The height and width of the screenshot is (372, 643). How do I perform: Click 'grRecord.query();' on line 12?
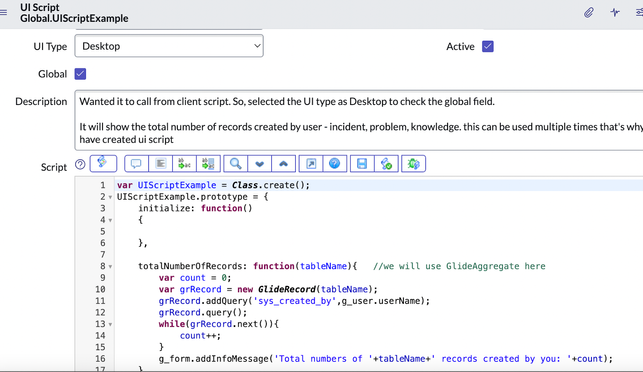[x=203, y=313]
